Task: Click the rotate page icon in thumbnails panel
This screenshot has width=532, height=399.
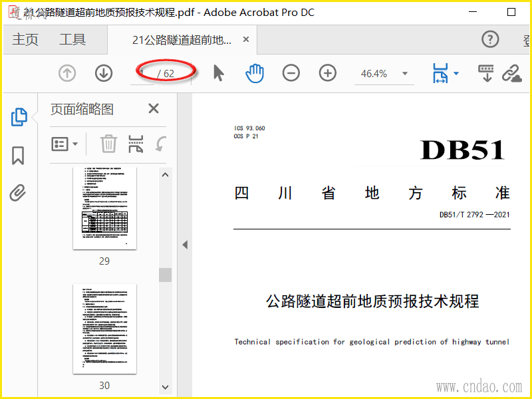Action: [161, 144]
